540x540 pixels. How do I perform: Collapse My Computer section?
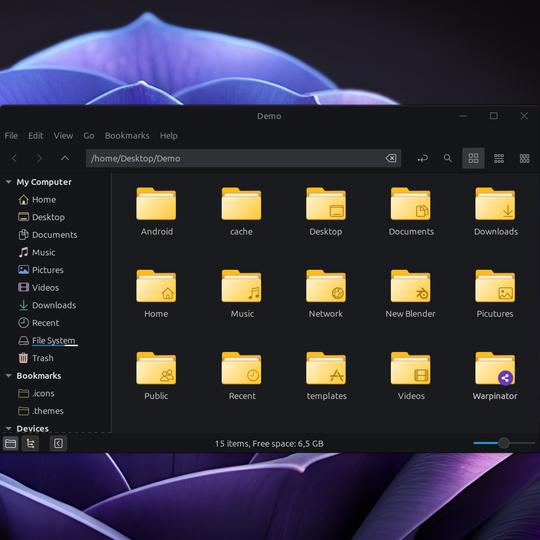9,181
